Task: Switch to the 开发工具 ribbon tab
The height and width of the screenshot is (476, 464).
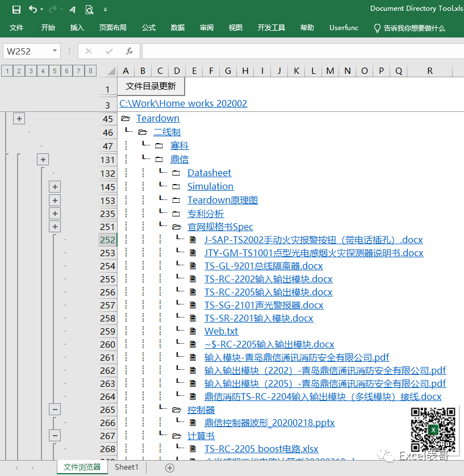Action: pyautogui.click(x=271, y=28)
